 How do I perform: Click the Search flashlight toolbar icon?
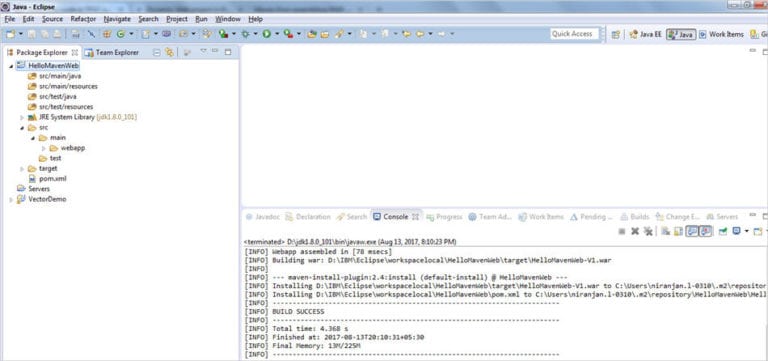click(339, 34)
